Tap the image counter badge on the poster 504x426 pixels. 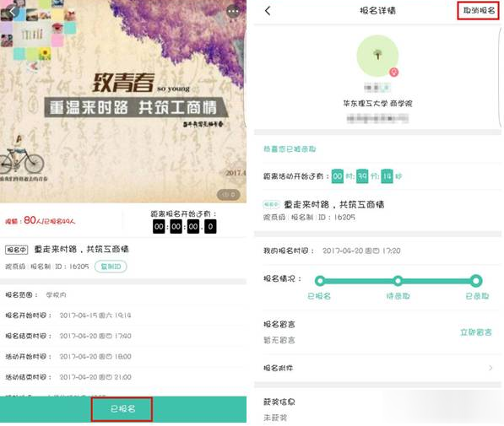[x=228, y=194]
